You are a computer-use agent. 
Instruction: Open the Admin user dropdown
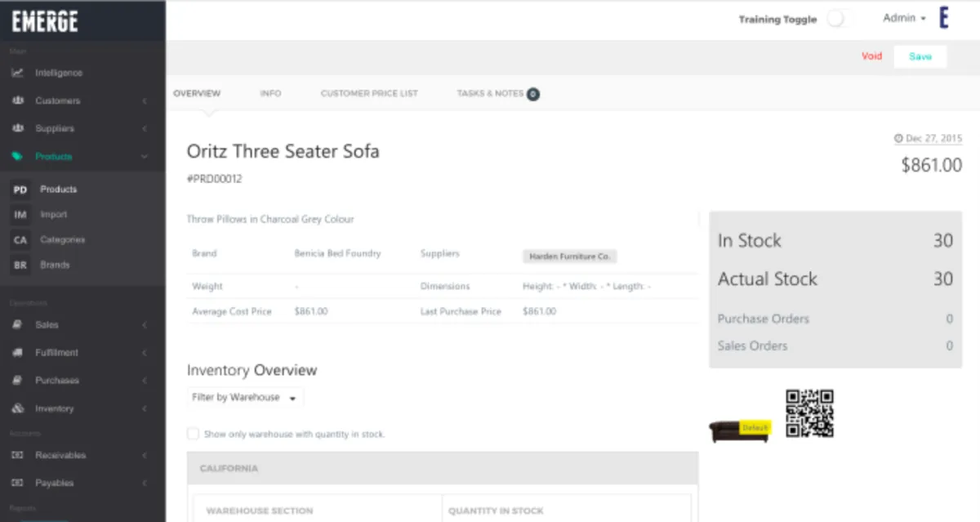tap(904, 18)
